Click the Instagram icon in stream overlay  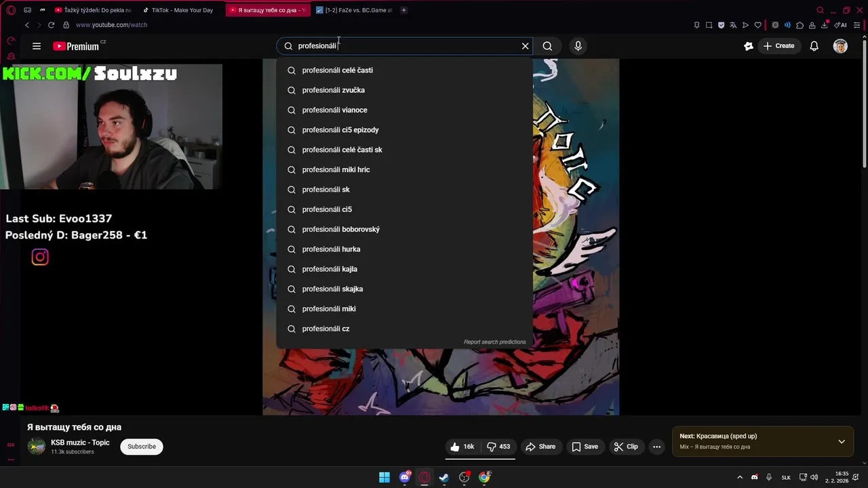coord(40,257)
